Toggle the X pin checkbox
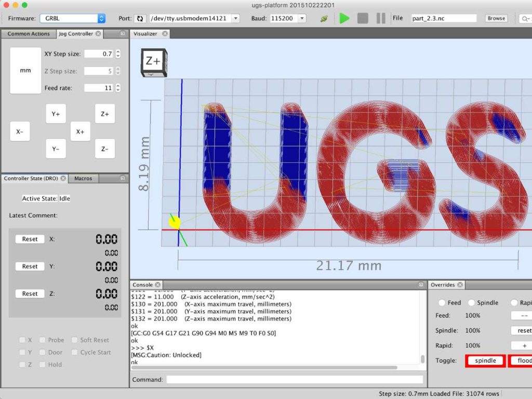The height and width of the screenshot is (399, 532). [22, 340]
